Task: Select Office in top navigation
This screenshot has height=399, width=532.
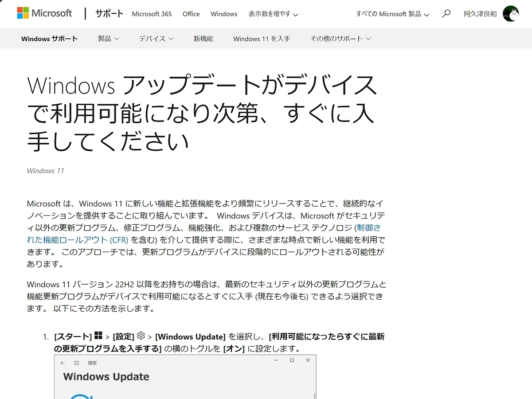Action: tap(191, 14)
